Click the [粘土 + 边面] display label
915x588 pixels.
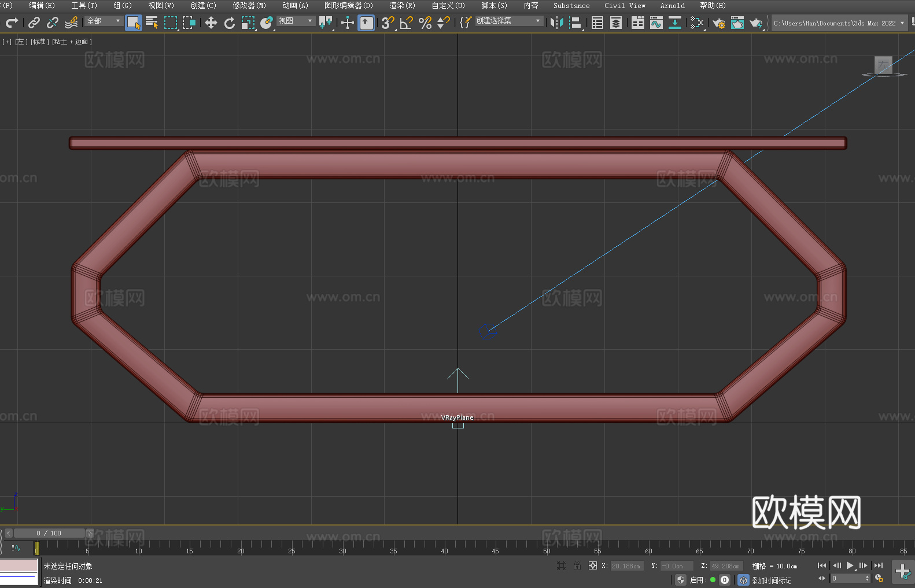point(72,42)
